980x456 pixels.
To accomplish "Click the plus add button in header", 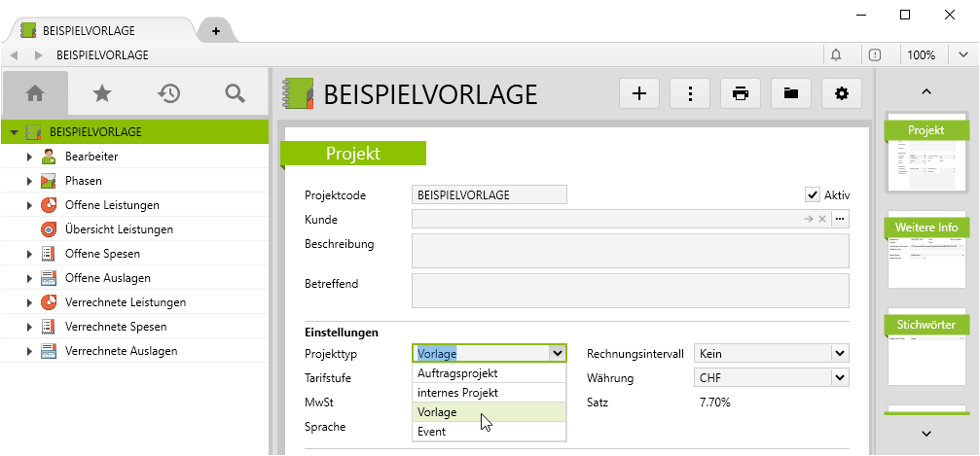I will coord(639,93).
